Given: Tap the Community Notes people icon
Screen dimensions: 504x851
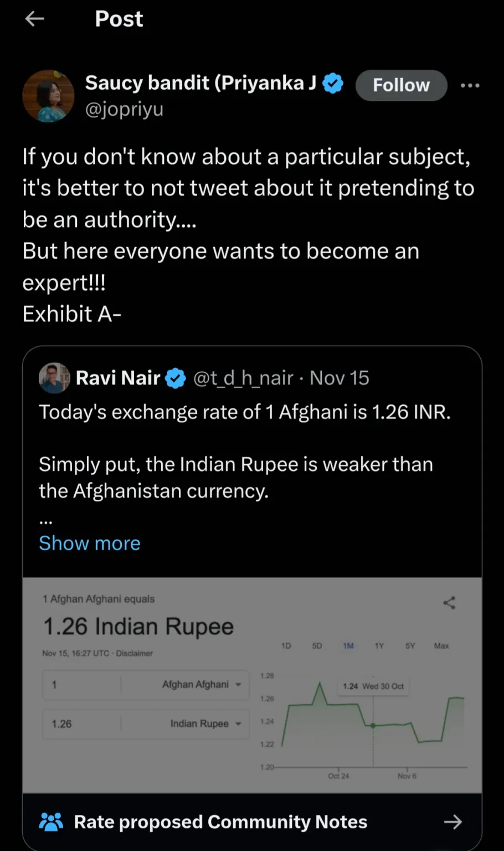Looking at the screenshot, I should point(51,822).
